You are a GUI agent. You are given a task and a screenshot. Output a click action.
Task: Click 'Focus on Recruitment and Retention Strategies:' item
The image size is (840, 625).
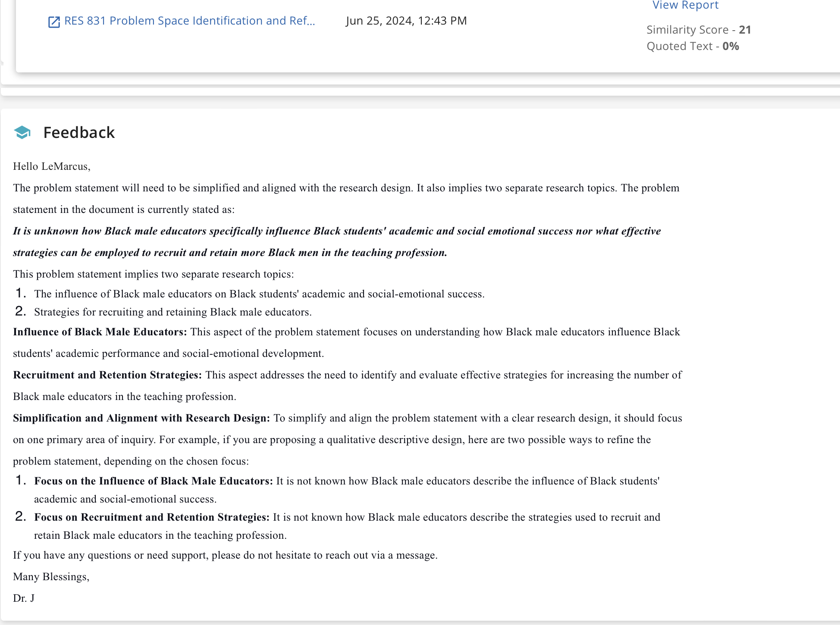pos(152,517)
